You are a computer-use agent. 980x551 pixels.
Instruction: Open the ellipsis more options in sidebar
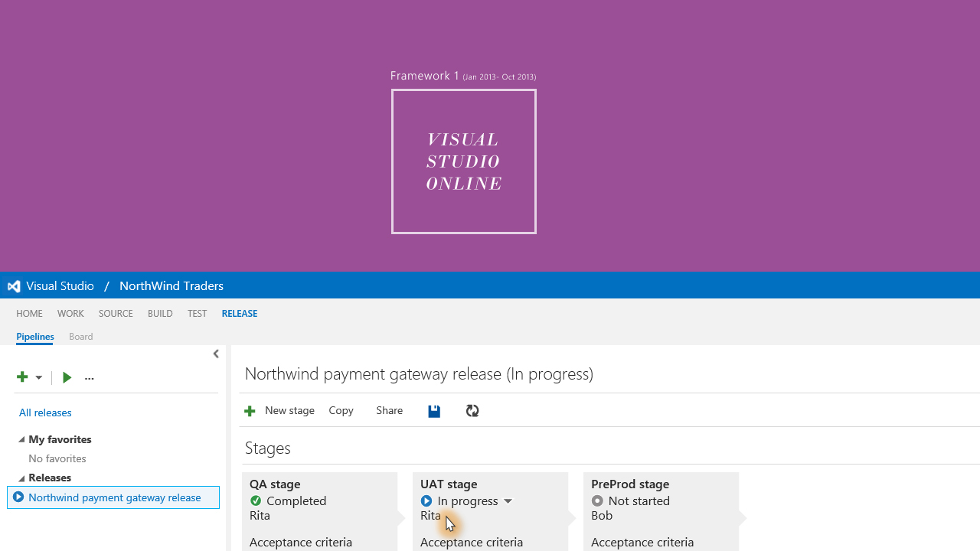tap(90, 378)
